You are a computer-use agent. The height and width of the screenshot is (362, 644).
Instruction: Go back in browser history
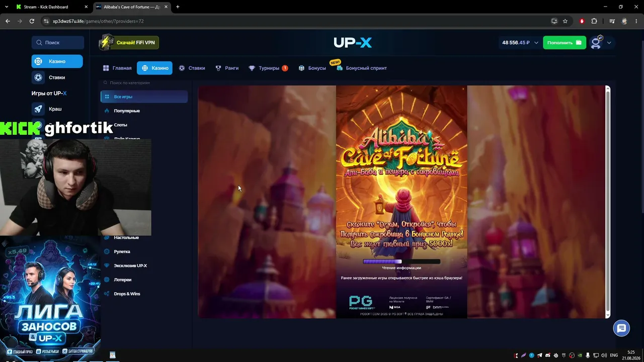coord(8,21)
